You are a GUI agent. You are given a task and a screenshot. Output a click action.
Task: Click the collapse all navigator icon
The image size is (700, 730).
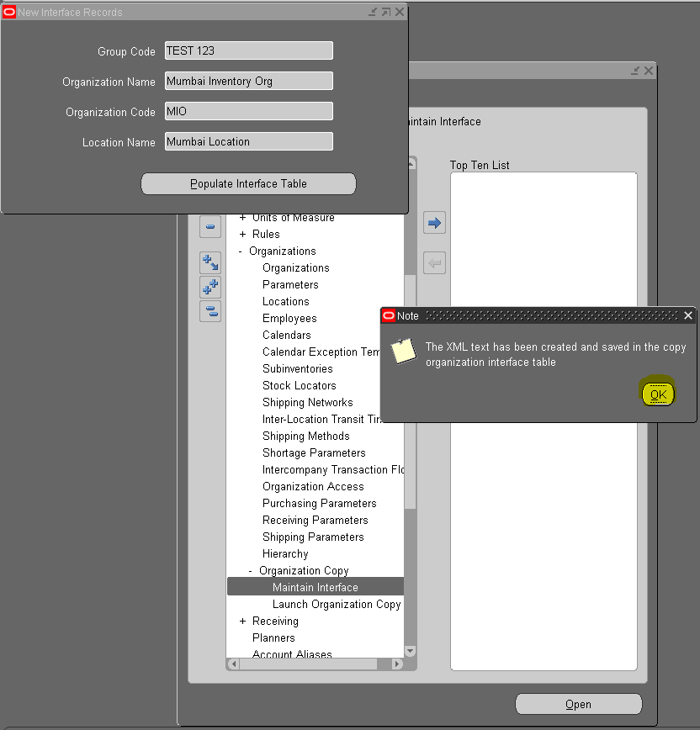[x=210, y=311]
